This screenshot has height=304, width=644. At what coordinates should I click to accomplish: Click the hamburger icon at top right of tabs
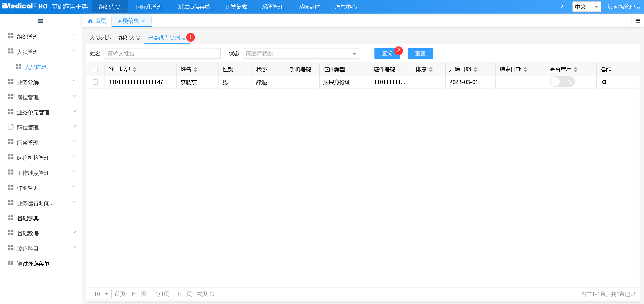[638, 21]
